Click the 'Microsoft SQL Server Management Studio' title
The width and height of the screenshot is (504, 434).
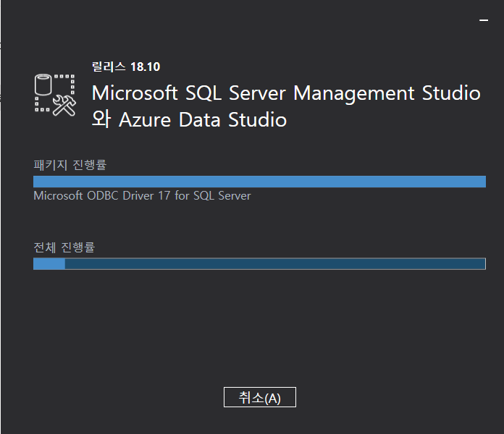pos(286,93)
